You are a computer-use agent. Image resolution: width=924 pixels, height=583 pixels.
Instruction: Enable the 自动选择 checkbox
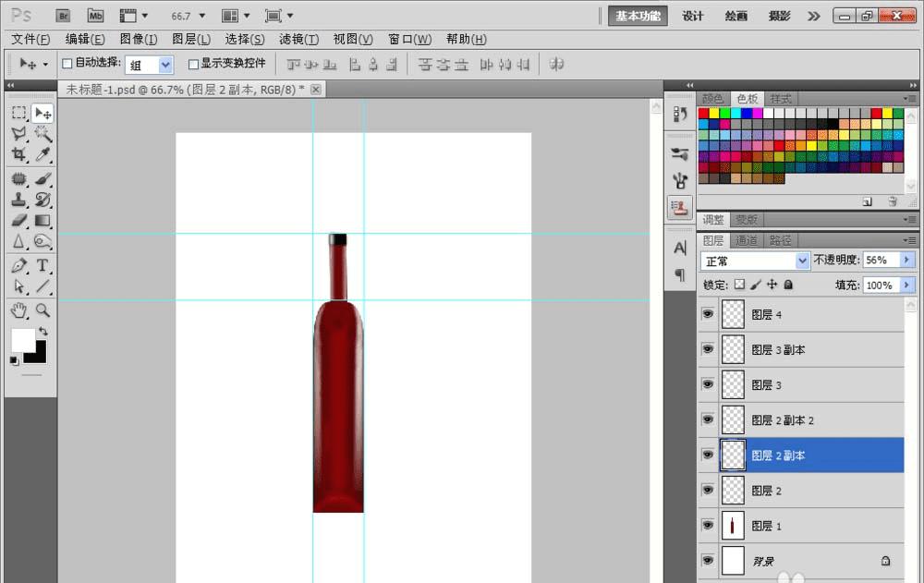tap(67, 64)
